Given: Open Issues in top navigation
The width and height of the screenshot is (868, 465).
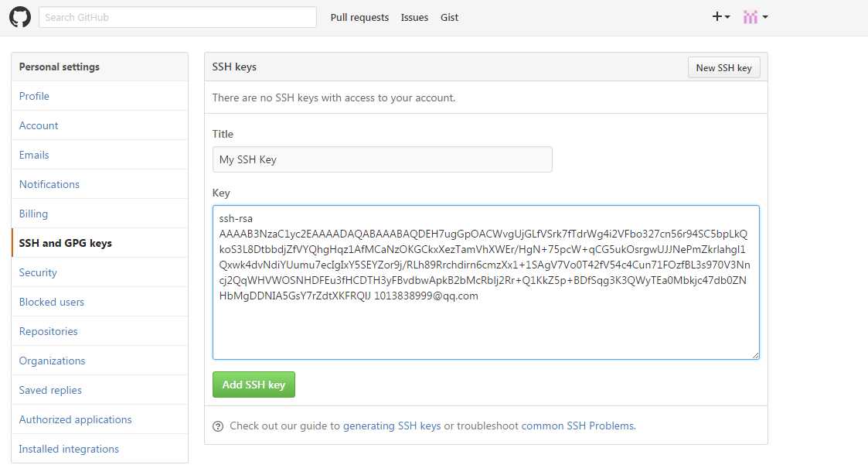Looking at the screenshot, I should tap(414, 17).
